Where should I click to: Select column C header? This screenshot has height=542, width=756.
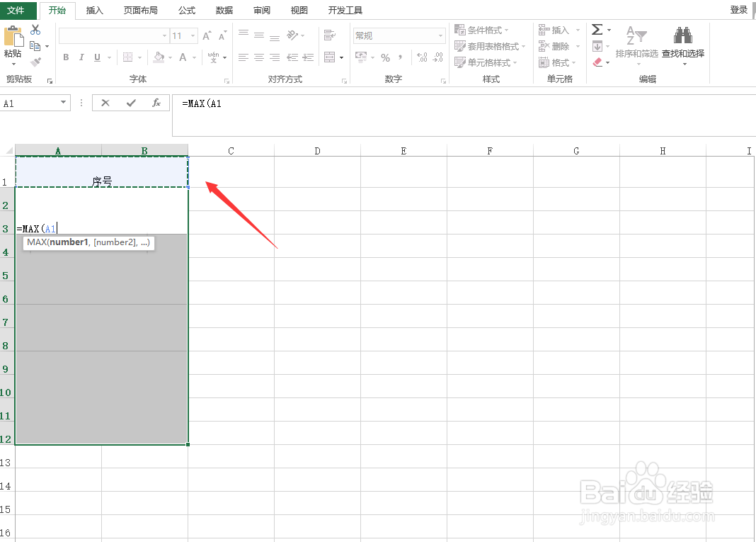coord(231,151)
